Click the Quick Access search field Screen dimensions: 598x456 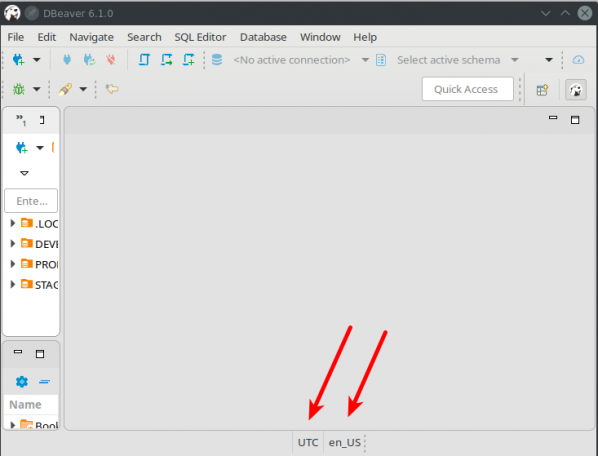pos(468,89)
